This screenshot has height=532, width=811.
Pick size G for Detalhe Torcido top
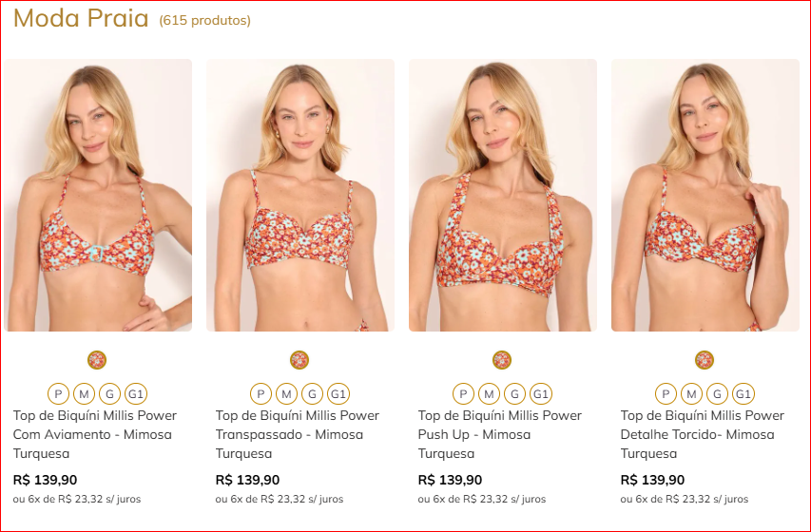pos(717,393)
